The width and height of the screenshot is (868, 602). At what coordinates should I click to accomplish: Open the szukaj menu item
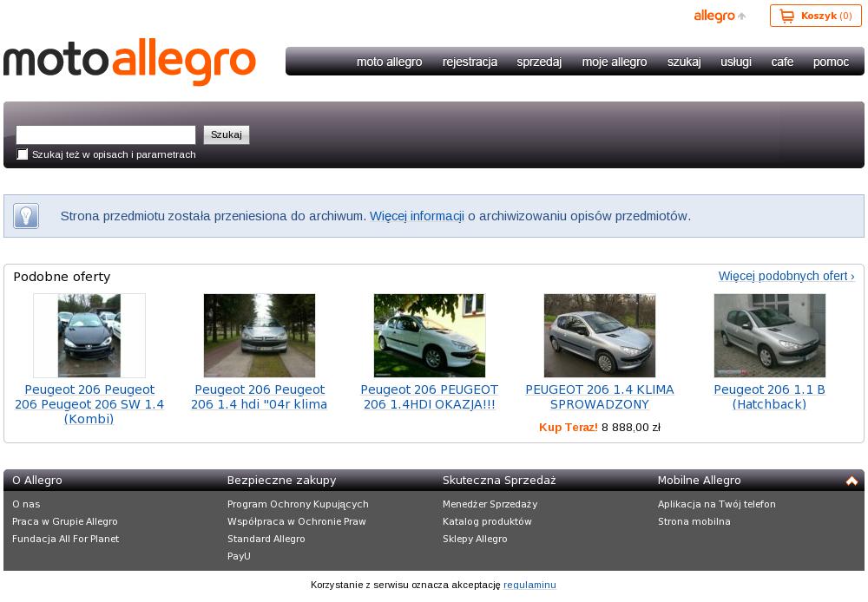pos(684,62)
